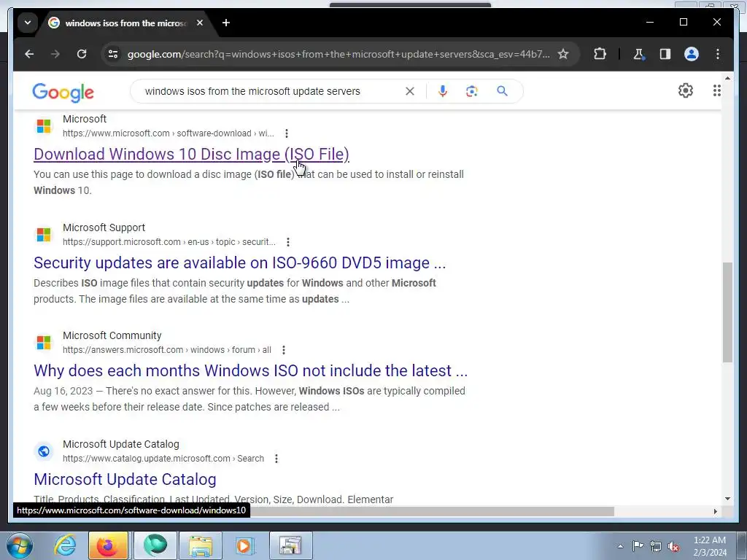Screen dimensions: 747x560
Task: Toggle the Chrome side panel
Action: pyautogui.click(x=665, y=54)
